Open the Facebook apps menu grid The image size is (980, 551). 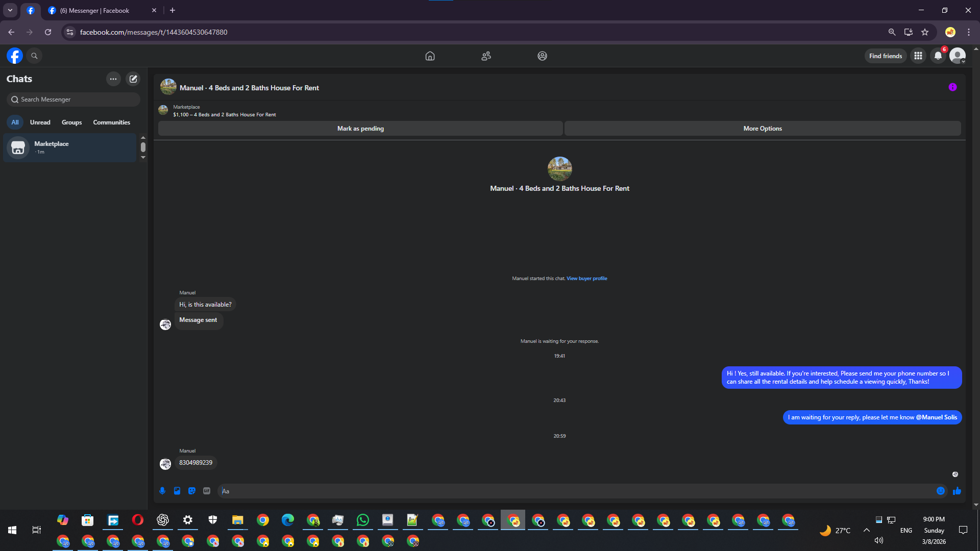click(x=918, y=56)
